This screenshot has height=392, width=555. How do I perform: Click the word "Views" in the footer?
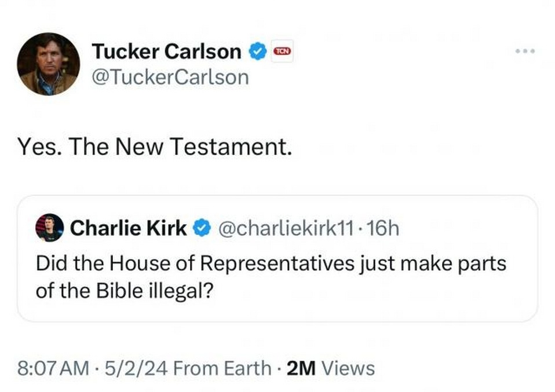tap(348, 368)
